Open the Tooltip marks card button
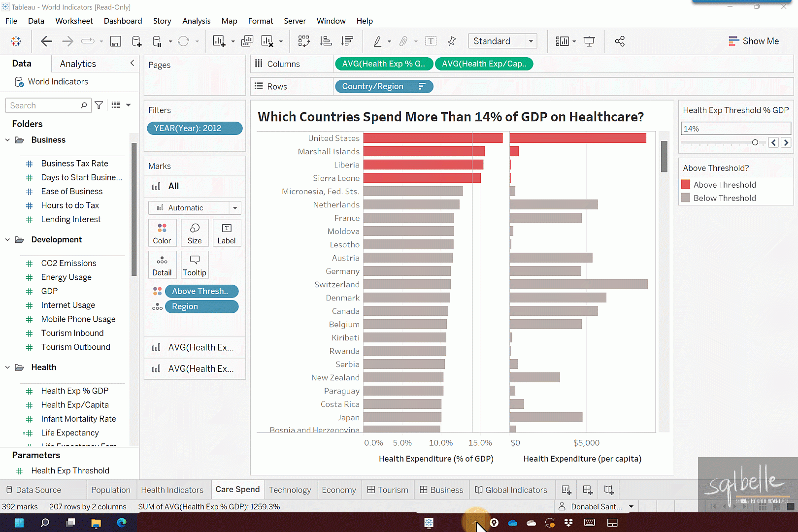This screenshot has width=798, height=532. pos(195,265)
